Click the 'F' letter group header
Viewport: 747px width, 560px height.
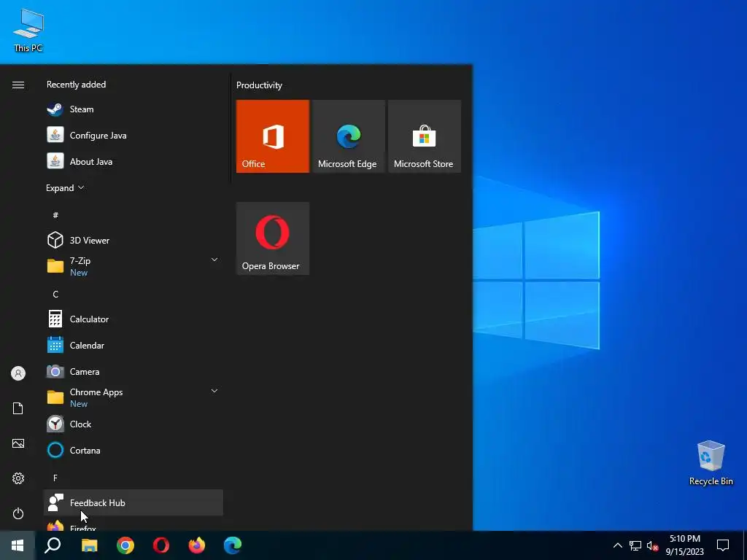click(55, 478)
